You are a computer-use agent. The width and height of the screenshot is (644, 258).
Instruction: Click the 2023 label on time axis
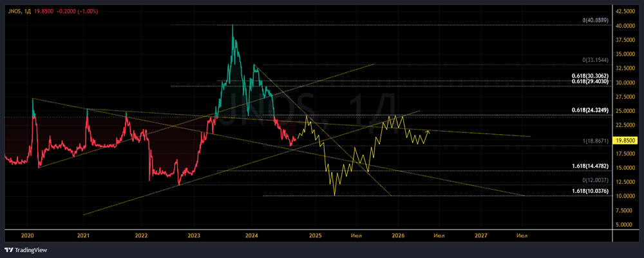[x=193, y=236]
